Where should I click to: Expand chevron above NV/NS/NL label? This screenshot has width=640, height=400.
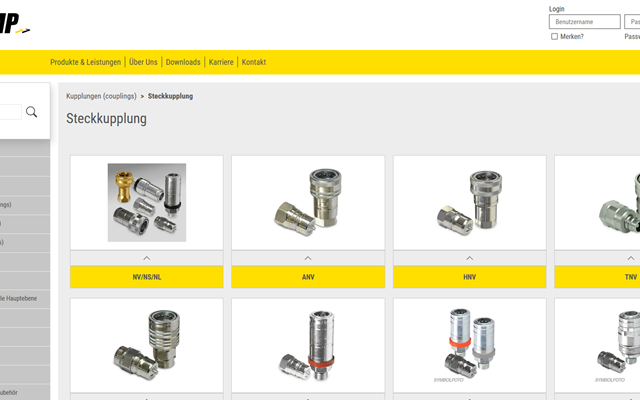pyautogui.click(x=147, y=258)
